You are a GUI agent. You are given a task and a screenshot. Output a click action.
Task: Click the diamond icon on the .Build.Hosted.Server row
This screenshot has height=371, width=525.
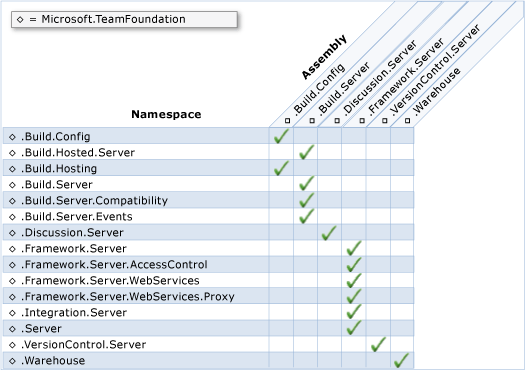coord(12,153)
